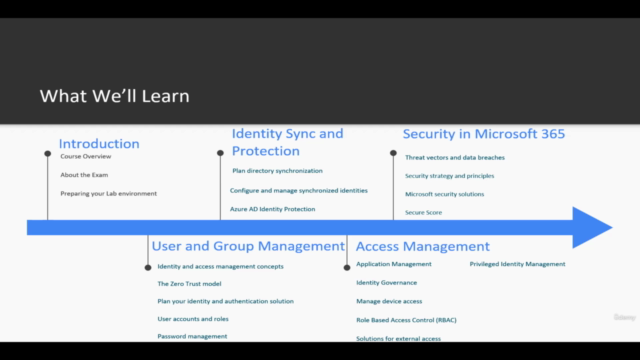Select 'Azure AD Identity Protection' item
Image resolution: width=640 pixels, height=360 pixels.
pos(273,209)
